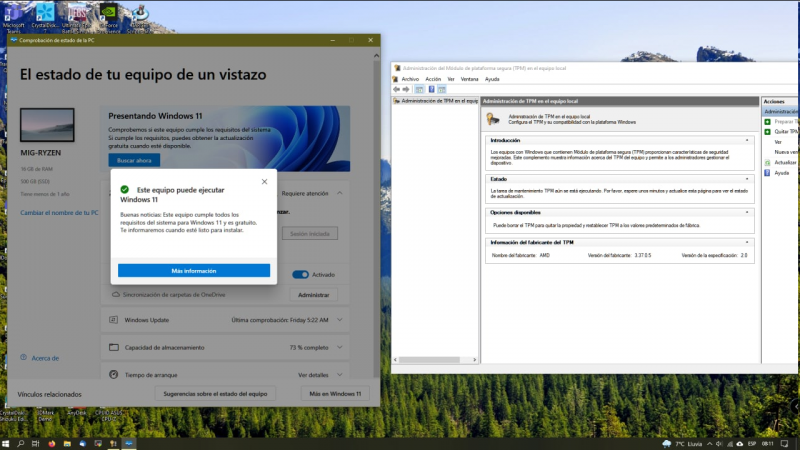The height and width of the screenshot is (450, 800).
Task: Click the back arrow in TPM toolbar
Action: point(396,89)
